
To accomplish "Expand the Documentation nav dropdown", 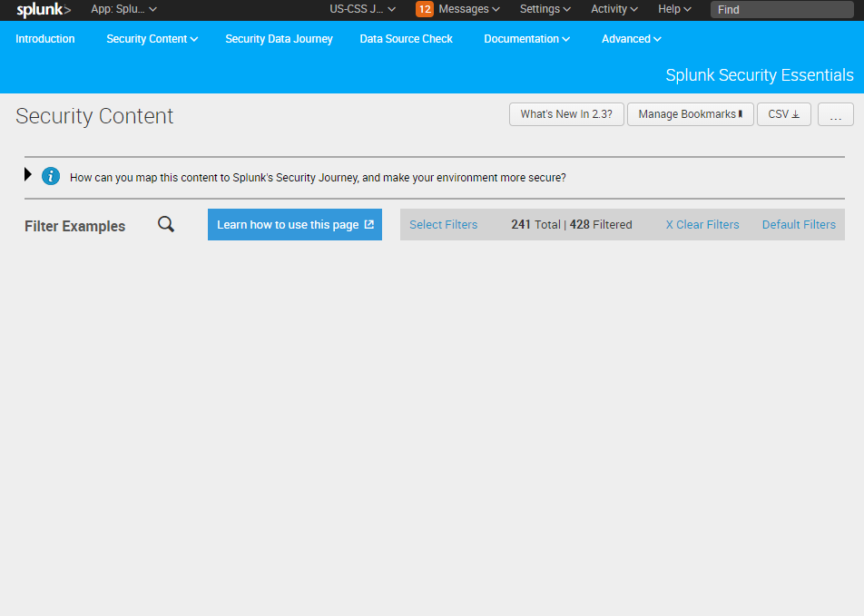I will pos(526,39).
